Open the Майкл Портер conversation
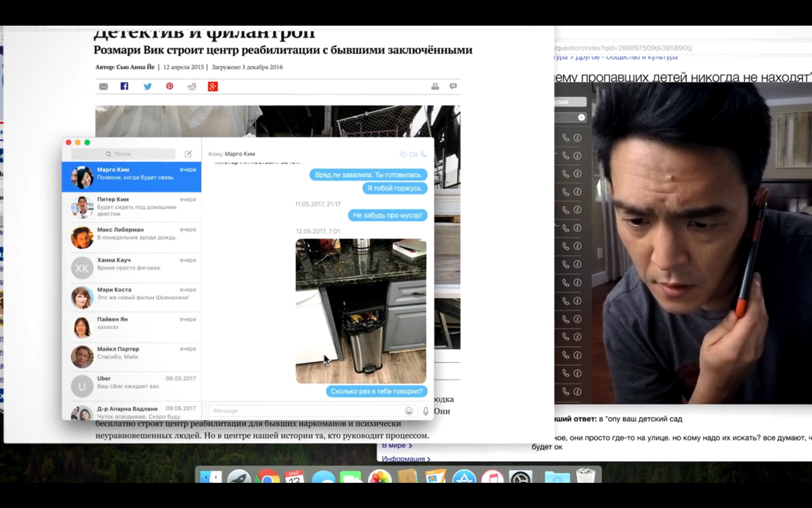The image size is (812, 508). tap(131, 357)
